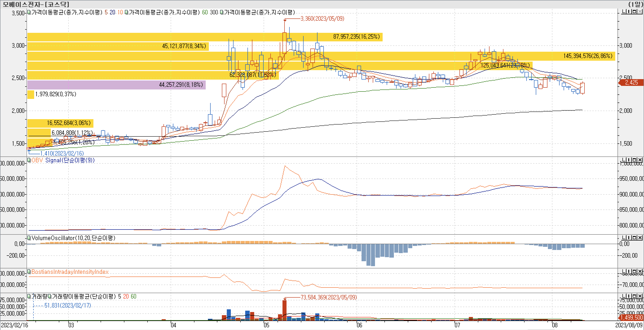Viewport: 644px width, 330px height.
Task: Click the 3,360(2023/05/09) high price label
Action: (322, 19)
